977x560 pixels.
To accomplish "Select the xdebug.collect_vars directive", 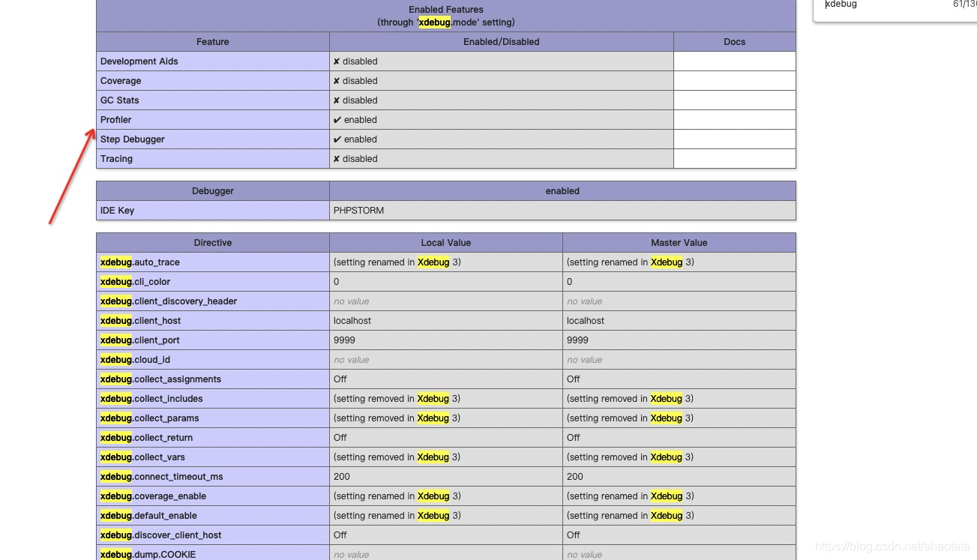I will pos(142,457).
